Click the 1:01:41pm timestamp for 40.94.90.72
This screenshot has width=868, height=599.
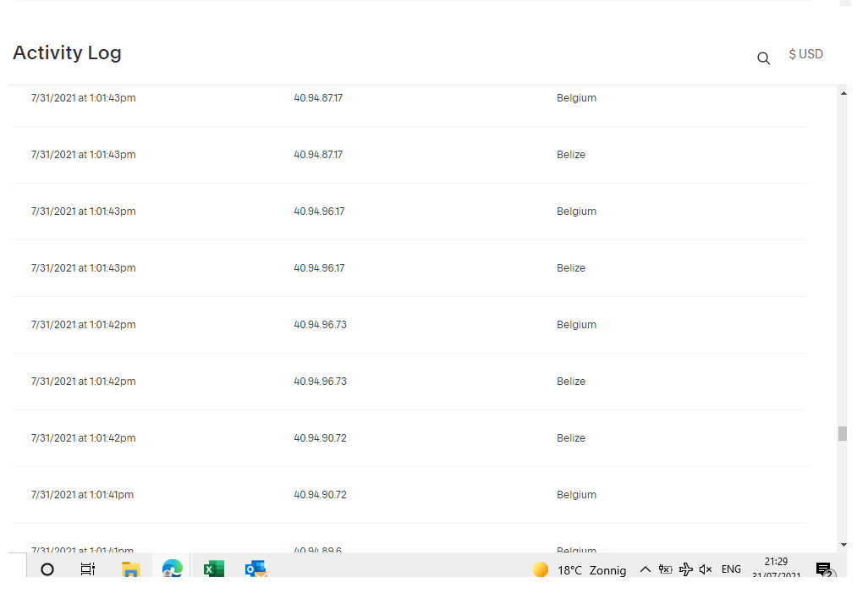click(82, 495)
